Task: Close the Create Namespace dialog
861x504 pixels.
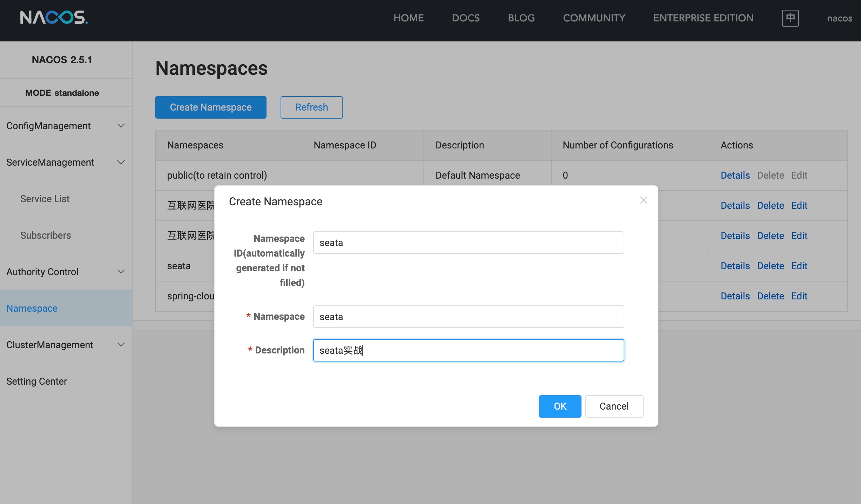Action: 643,200
